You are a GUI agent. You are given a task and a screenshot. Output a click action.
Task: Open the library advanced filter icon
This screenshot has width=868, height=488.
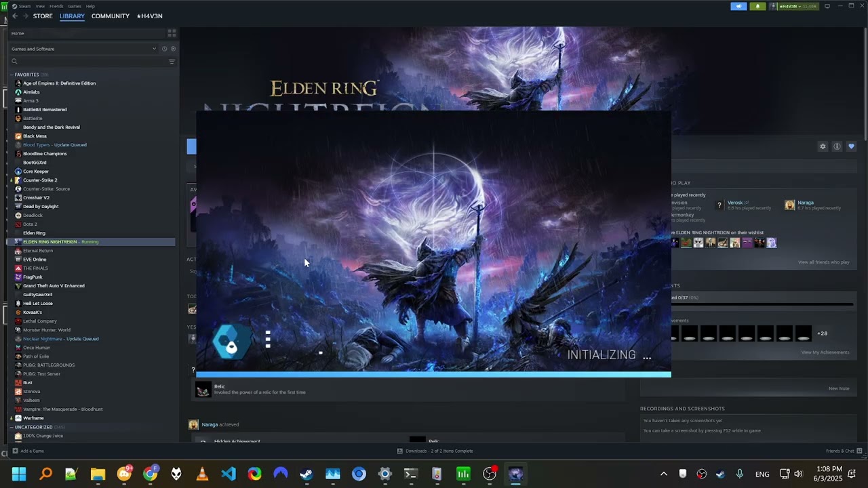[x=172, y=62]
